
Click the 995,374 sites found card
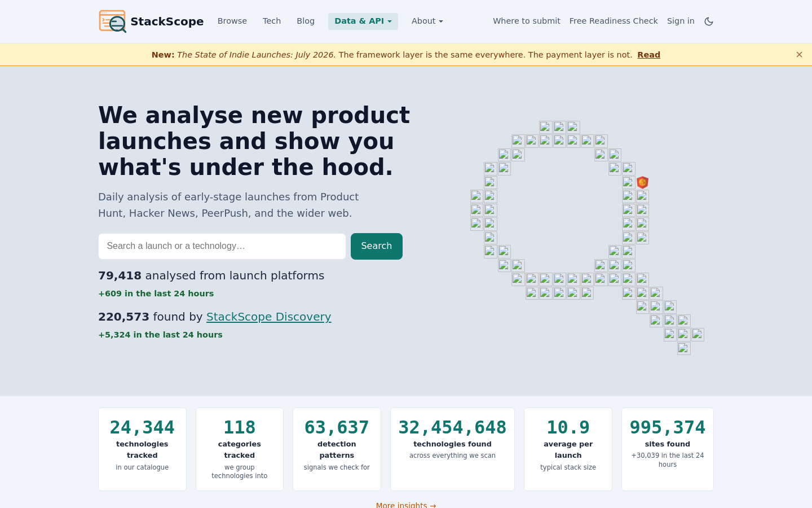[668, 449]
